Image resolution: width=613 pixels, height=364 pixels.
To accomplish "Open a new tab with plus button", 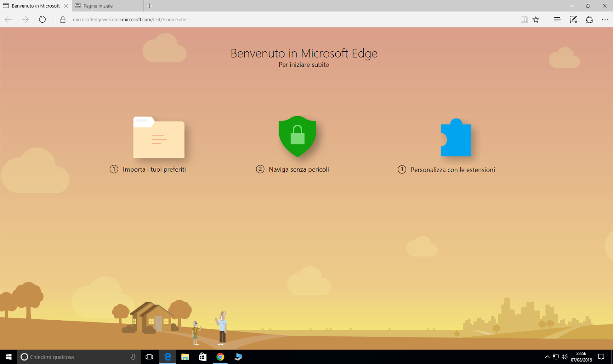I will pyautogui.click(x=149, y=6).
